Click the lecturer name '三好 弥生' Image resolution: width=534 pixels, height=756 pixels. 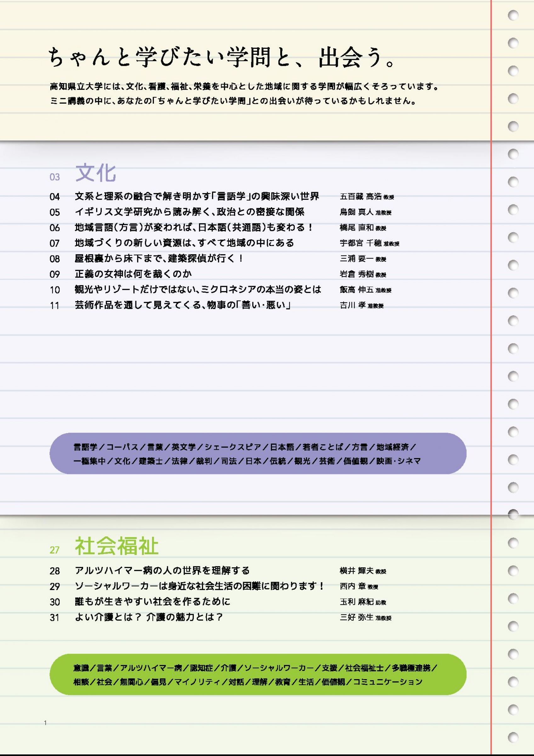coord(357,617)
